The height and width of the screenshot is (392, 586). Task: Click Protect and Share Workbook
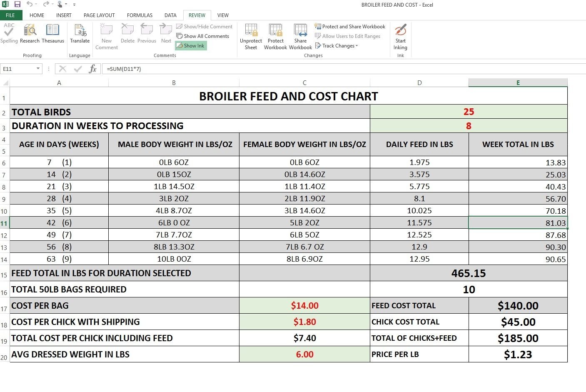[350, 27]
